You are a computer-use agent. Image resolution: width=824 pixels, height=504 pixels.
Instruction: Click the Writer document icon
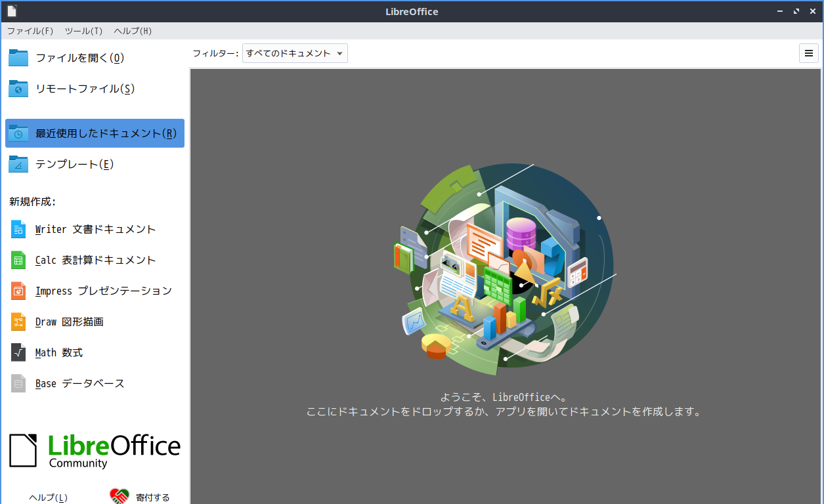point(18,230)
